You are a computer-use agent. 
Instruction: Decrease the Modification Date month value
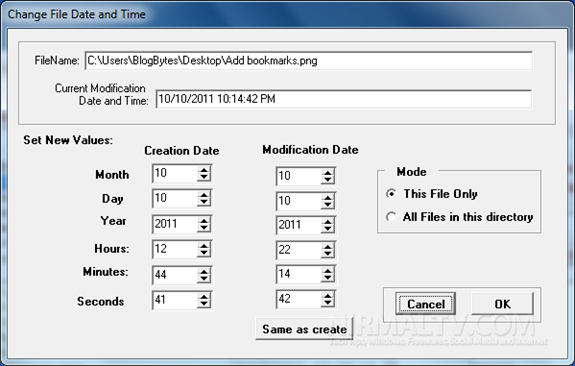click(x=327, y=180)
